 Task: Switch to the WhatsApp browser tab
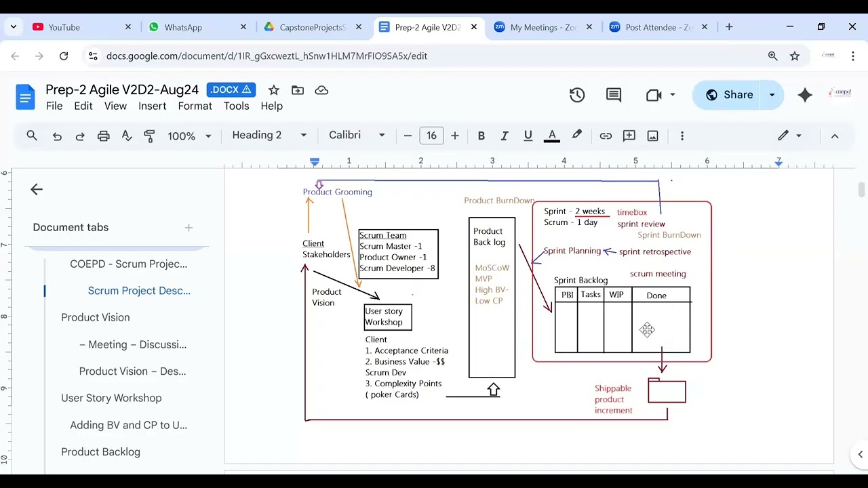pos(198,27)
